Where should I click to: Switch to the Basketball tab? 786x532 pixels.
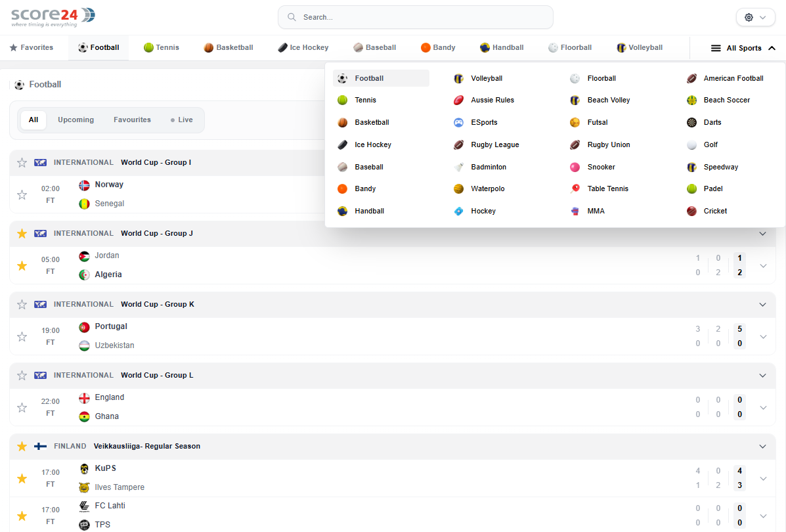pyautogui.click(x=228, y=48)
